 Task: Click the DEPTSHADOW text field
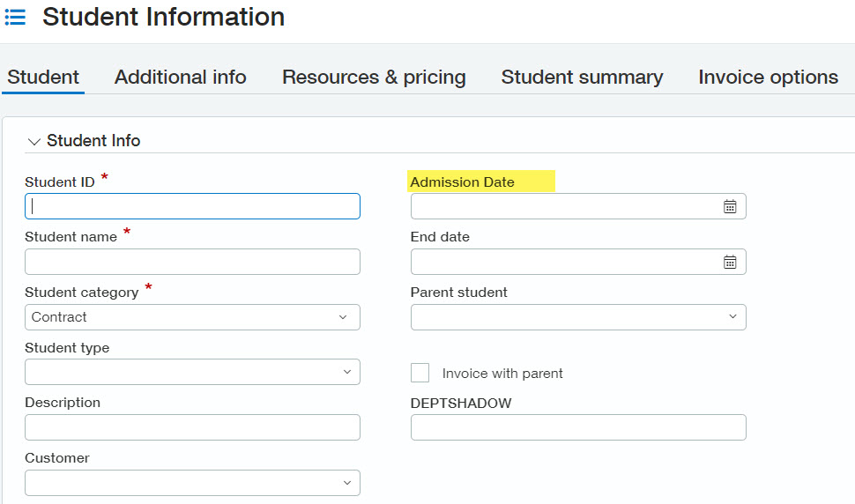(578, 427)
